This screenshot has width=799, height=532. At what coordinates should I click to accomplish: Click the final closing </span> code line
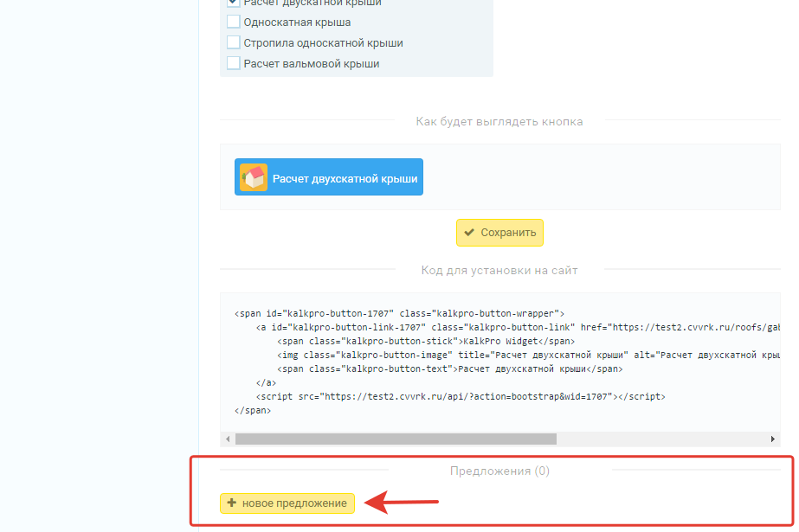(x=253, y=410)
